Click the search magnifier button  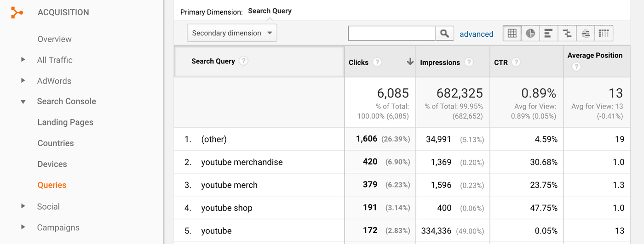coord(444,33)
